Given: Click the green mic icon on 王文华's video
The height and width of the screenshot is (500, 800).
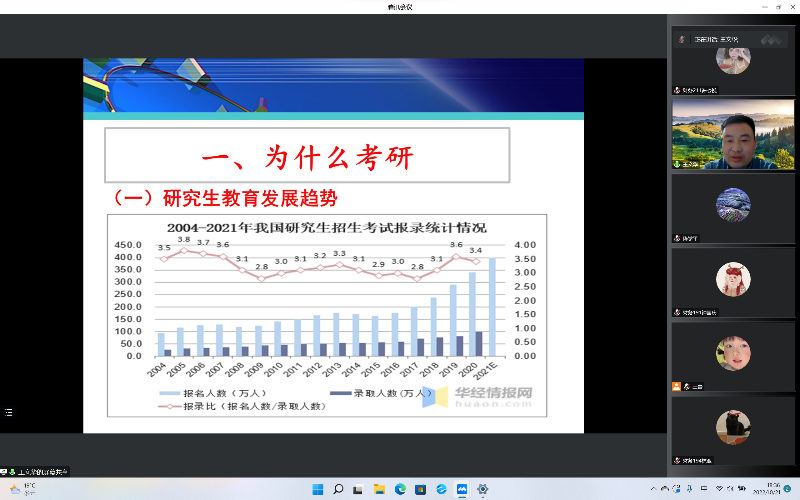Looking at the screenshot, I should tap(678, 163).
